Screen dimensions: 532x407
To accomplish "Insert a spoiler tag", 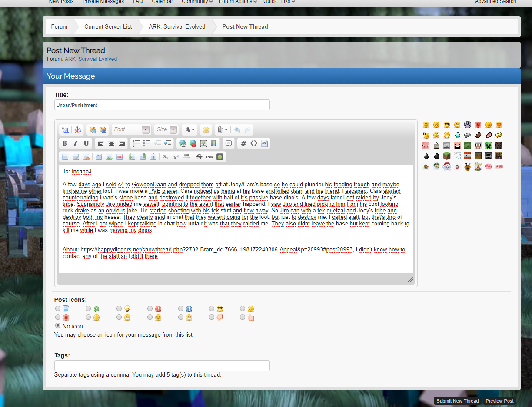I will tap(209, 157).
